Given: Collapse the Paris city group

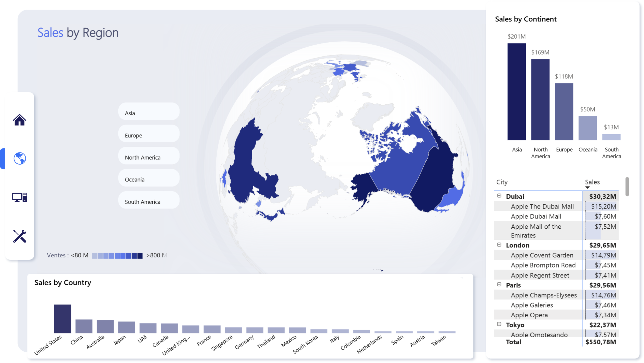Looking at the screenshot, I should pos(499,285).
